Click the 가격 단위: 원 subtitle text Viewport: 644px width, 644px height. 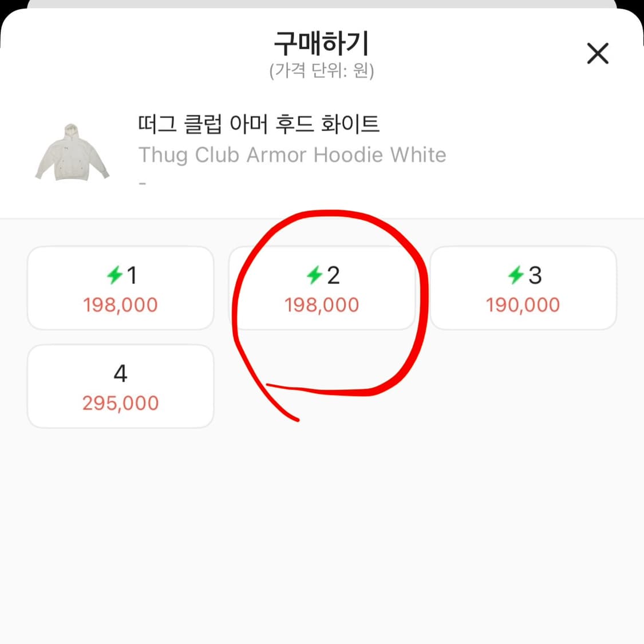[x=321, y=72]
